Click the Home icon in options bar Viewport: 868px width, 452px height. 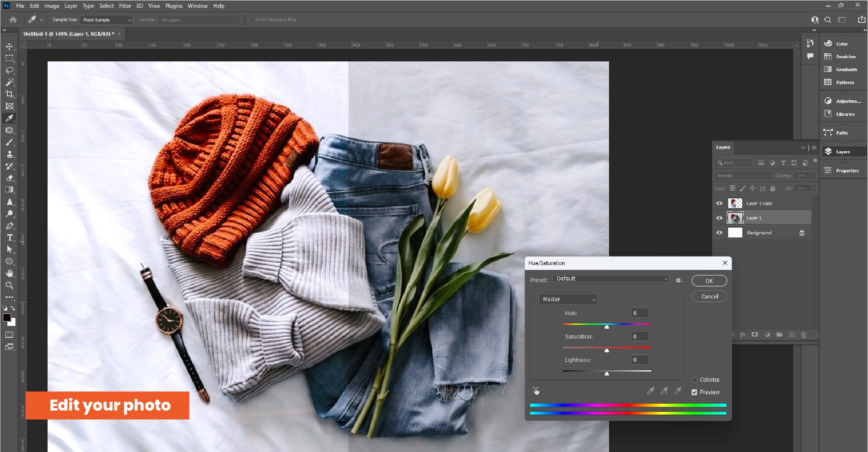[13, 20]
